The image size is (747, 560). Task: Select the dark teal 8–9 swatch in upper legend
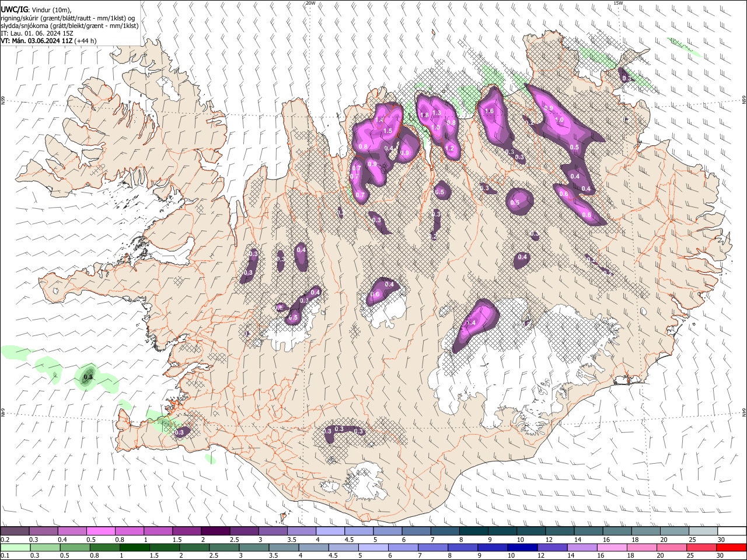473,531
